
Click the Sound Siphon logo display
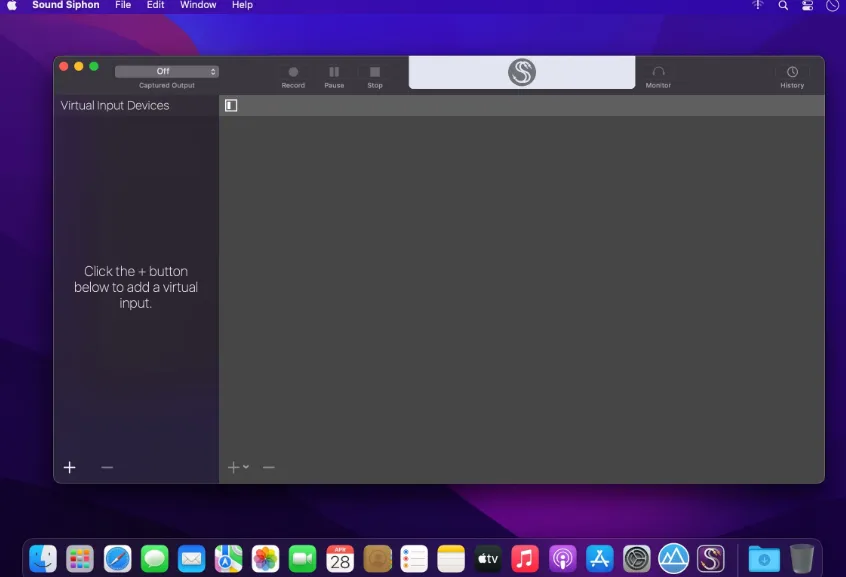pyautogui.click(x=522, y=72)
